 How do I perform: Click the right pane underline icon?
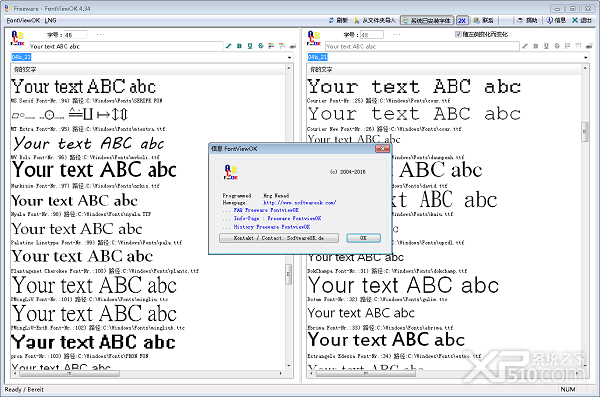(546, 46)
